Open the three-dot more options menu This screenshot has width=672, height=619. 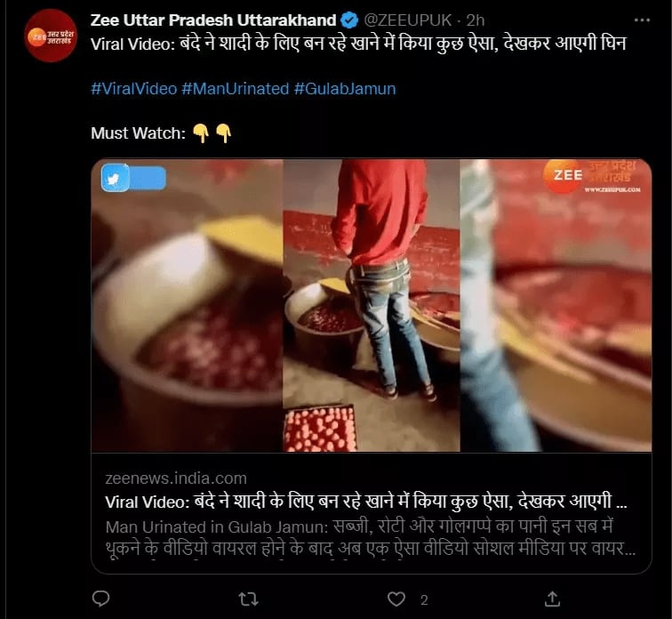click(x=642, y=20)
